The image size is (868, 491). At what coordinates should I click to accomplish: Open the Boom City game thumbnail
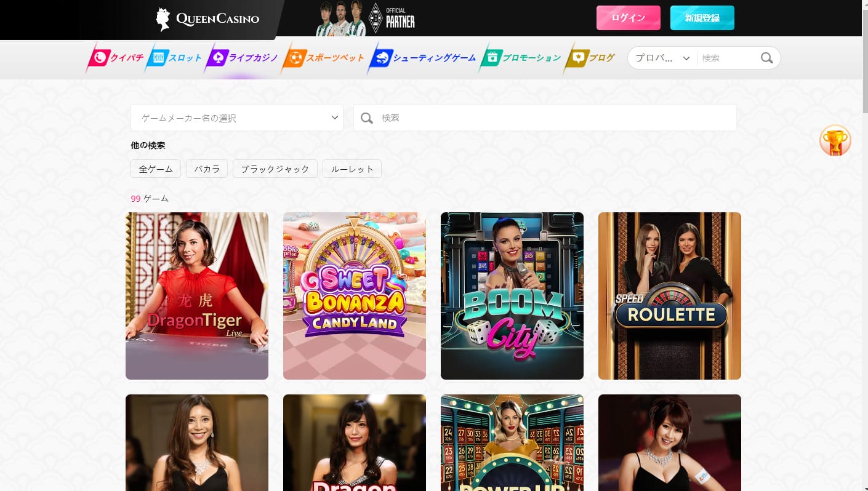512,296
